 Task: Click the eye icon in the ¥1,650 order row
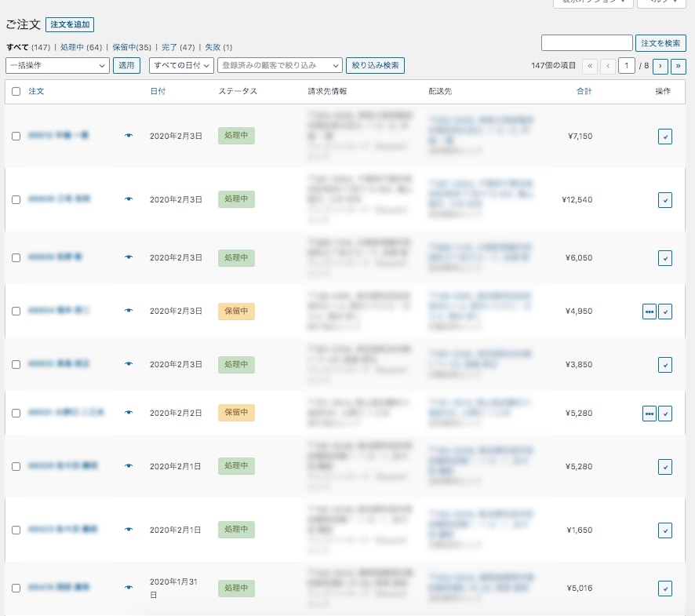point(129,529)
